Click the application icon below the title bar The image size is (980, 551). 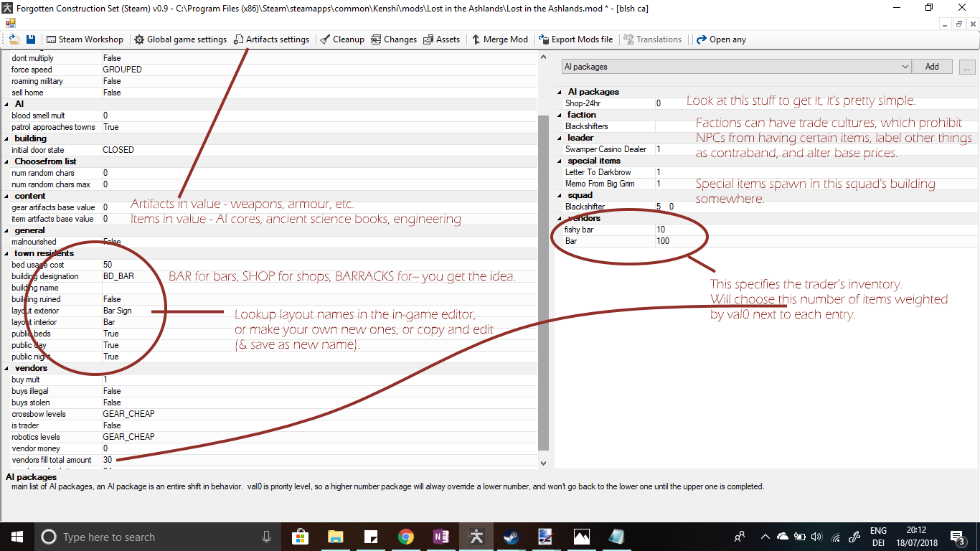pyautogui.click(x=10, y=23)
